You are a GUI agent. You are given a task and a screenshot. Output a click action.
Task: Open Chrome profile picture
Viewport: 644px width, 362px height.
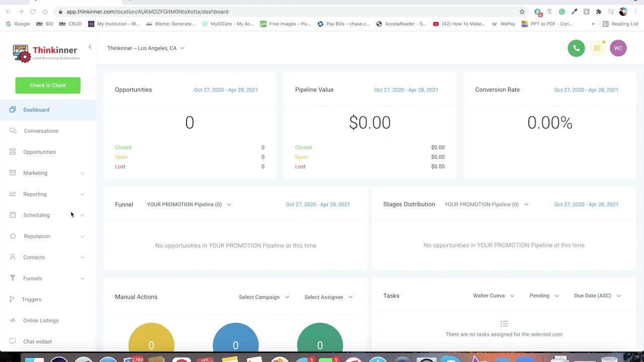[623, 12]
